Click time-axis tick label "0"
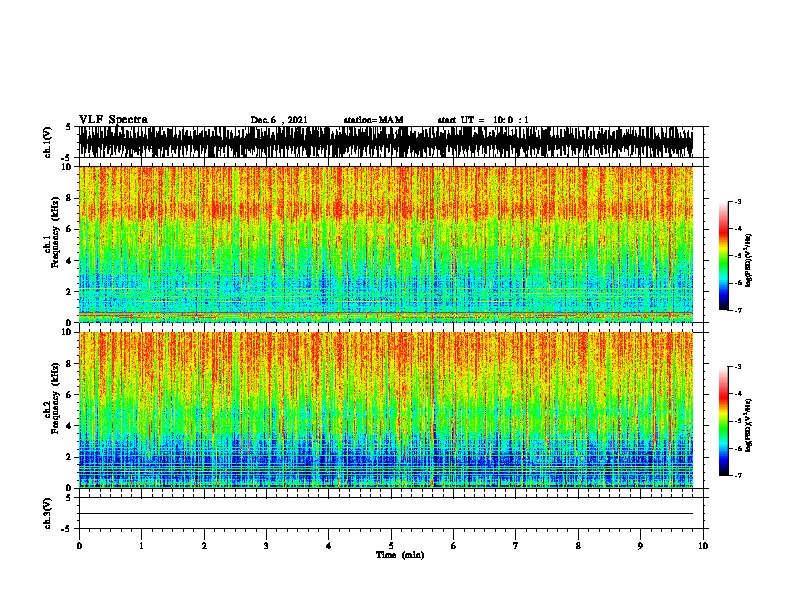 pyautogui.click(x=79, y=545)
